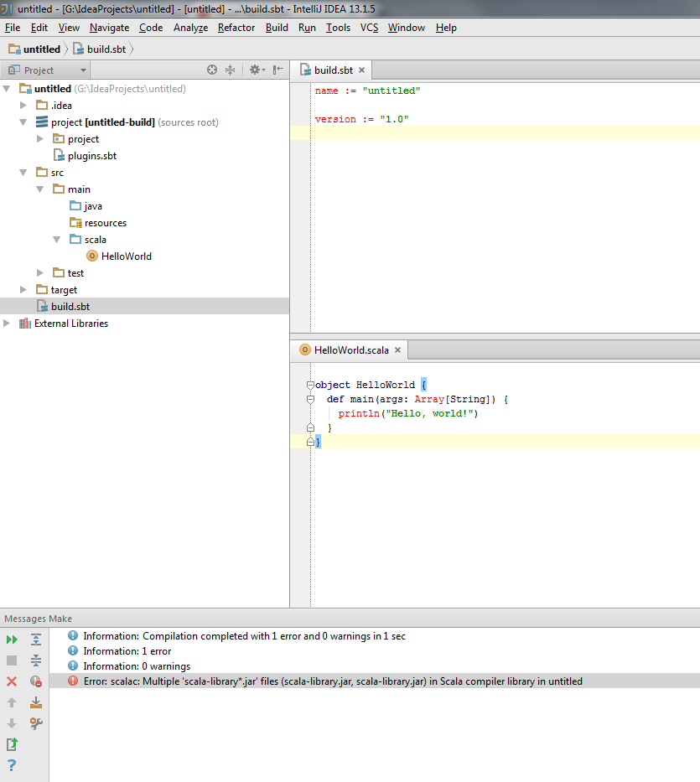Screen dimensions: 700x782
Task: Click the Collapse All icon in Project panel
Action: [x=230, y=70]
